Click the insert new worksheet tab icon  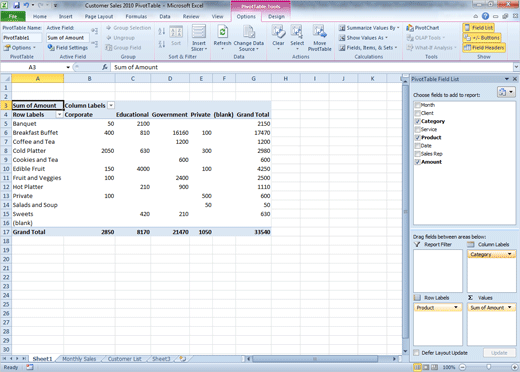coord(182,359)
